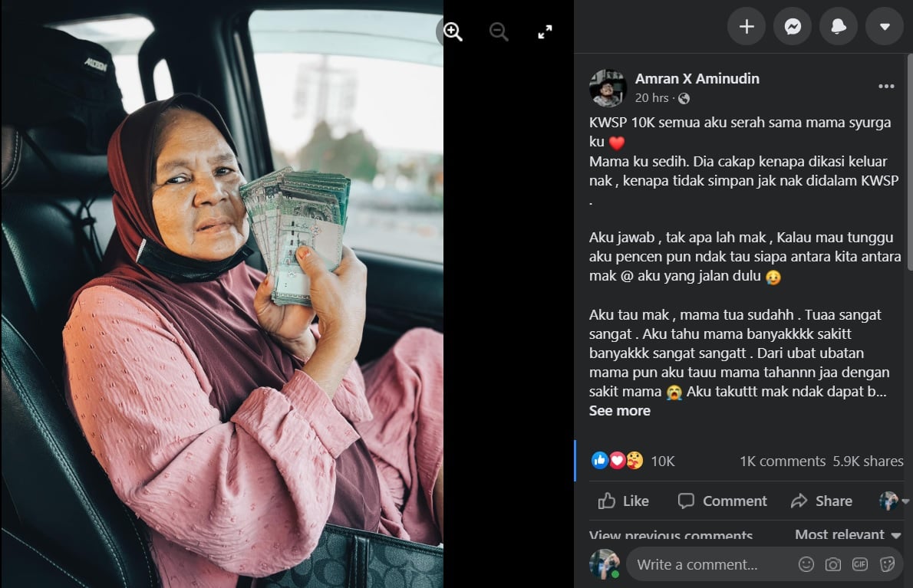Open the notifications bell
913x588 pixels.
tap(839, 26)
